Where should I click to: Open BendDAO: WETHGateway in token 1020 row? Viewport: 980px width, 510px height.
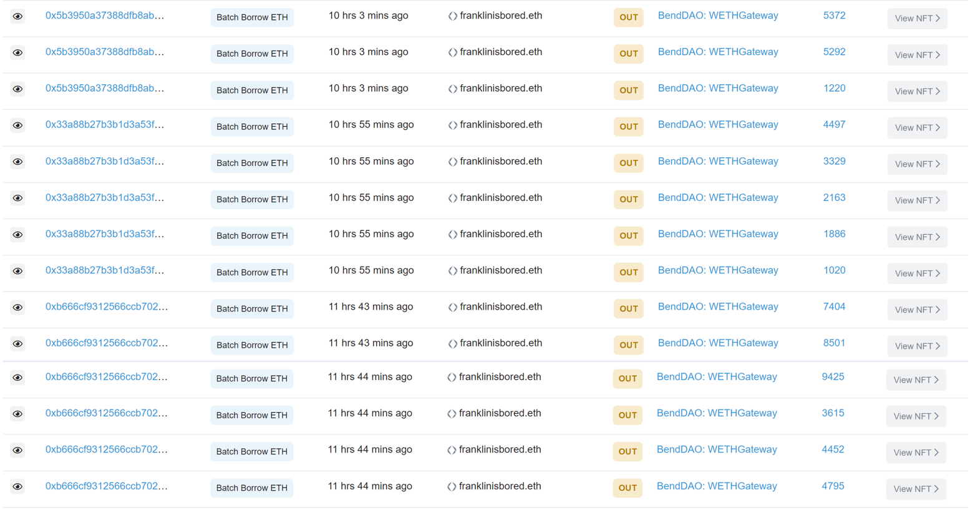point(718,270)
